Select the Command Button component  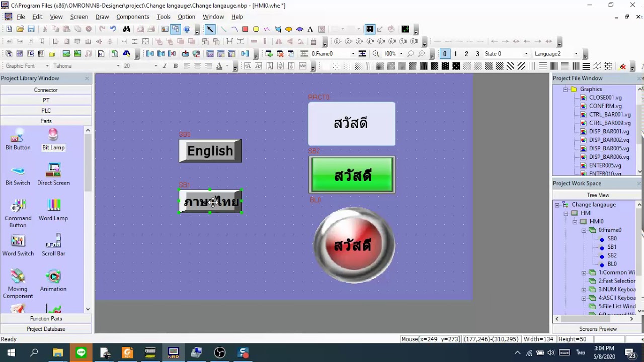coord(18,214)
